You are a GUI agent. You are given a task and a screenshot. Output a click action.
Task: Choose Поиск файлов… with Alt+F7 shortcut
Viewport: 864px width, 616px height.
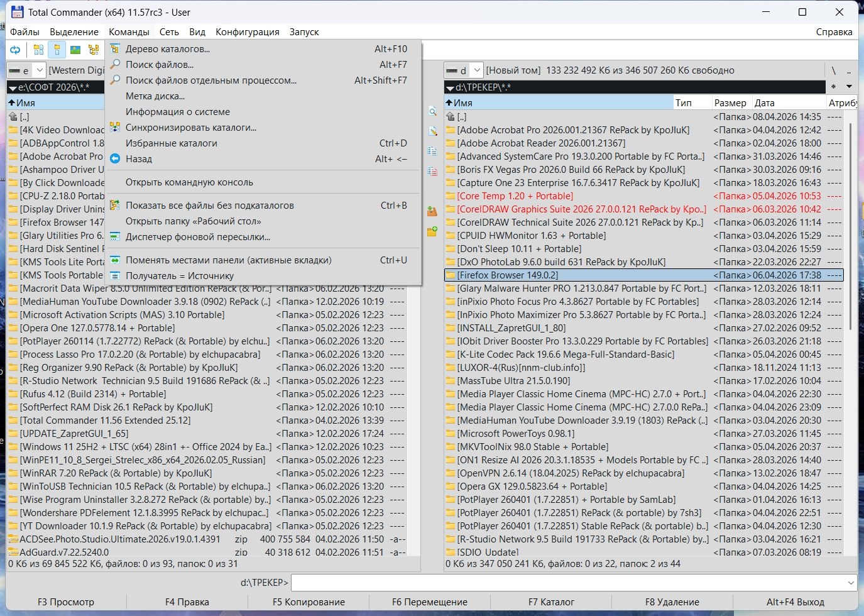[x=263, y=65]
